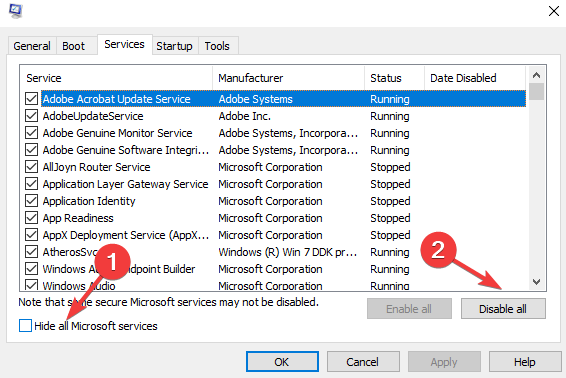Click the services list scrollbar thumb
Screen dimensions: 566x378
point(536,91)
